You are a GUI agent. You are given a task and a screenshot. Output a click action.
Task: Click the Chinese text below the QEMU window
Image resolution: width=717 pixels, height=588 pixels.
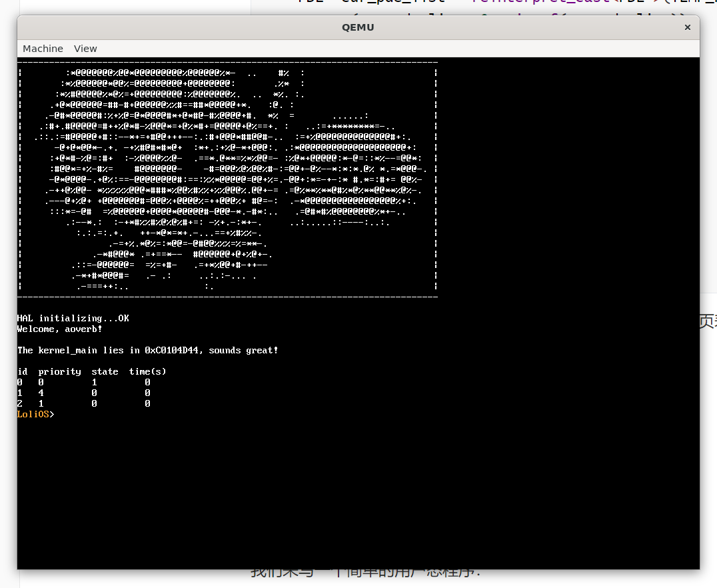point(366,575)
